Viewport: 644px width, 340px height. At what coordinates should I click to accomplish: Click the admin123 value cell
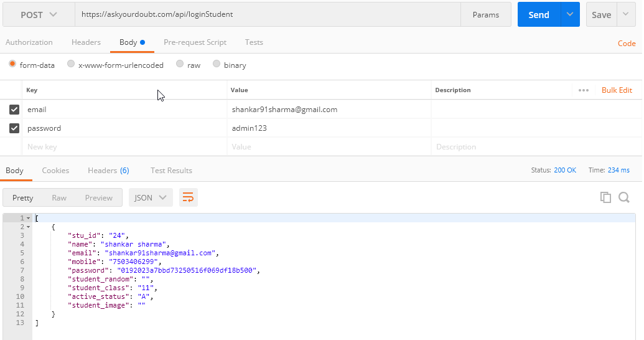[329, 128]
